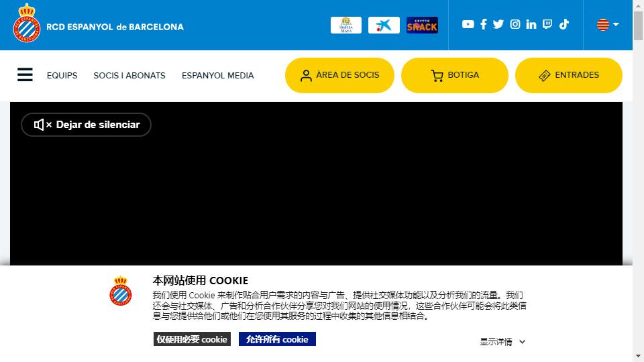Screen dimensions: 644x362
Task: Click the RCD Espanyol crest logo
Action: (27, 24)
